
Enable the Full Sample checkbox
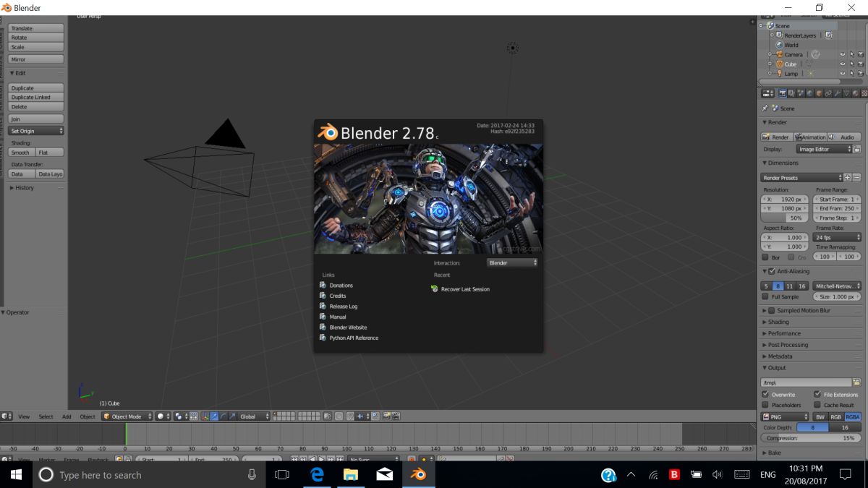pos(765,296)
